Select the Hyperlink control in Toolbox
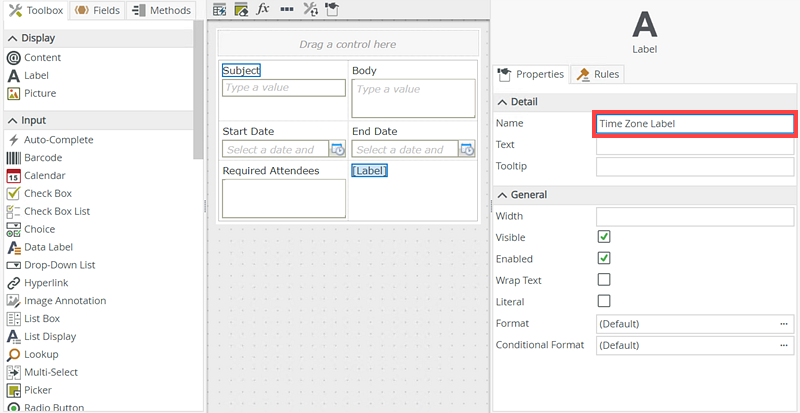800x413 pixels. [48, 283]
